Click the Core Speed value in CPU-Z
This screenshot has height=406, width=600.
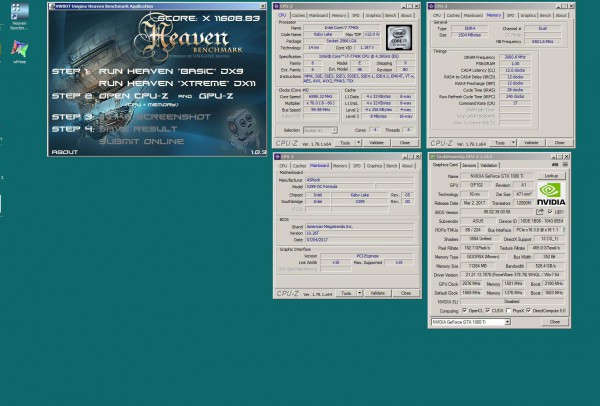(320, 97)
